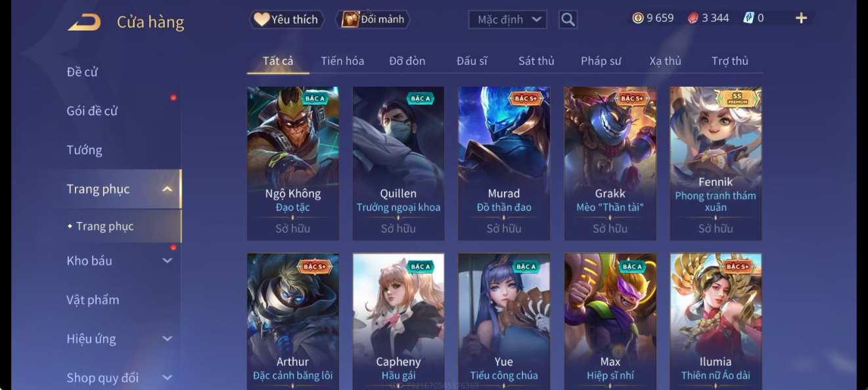Expand the Shop quy đổi section

tap(167, 378)
